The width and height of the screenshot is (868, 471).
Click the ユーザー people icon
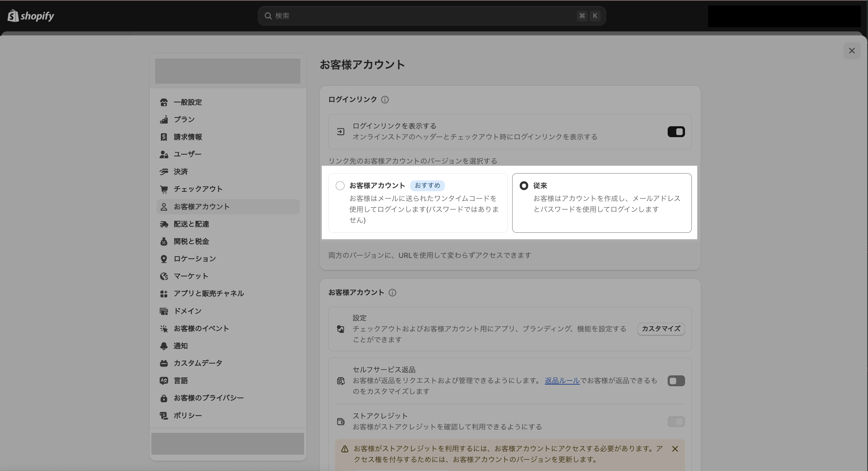tap(164, 154)
